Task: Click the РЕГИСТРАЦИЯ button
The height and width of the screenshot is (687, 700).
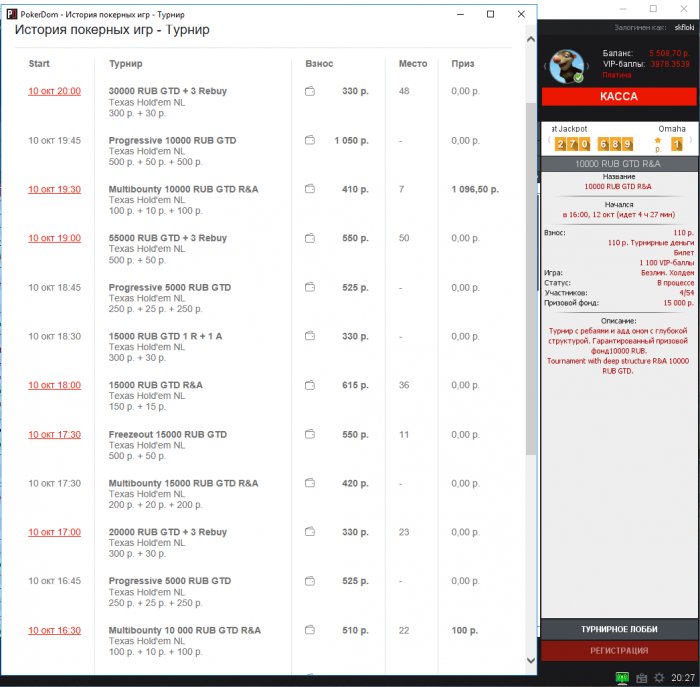Action: pyautogui.click(x=619, y=651)
